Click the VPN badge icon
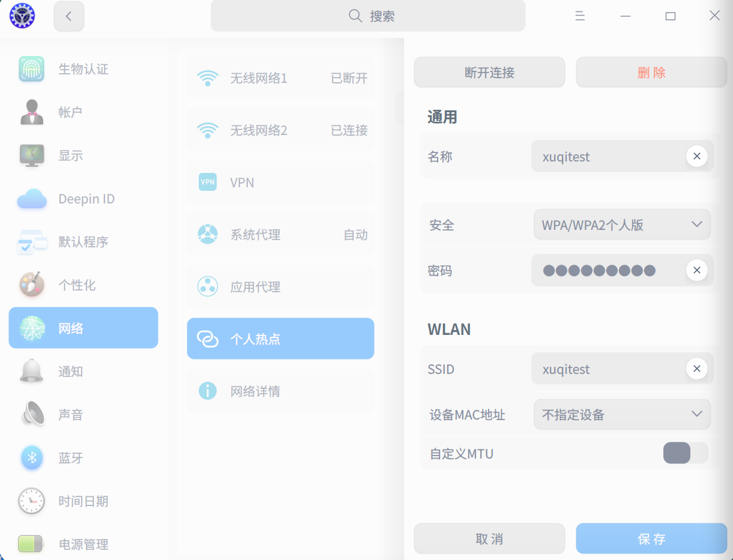733x560 pixels. (x=208, y=182)
